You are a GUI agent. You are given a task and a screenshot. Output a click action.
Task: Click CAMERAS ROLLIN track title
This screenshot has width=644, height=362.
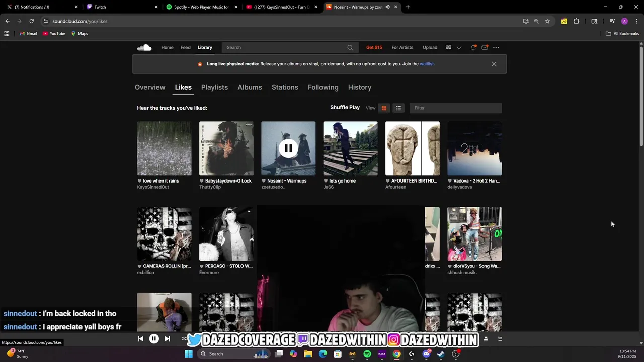coord(167,266)
